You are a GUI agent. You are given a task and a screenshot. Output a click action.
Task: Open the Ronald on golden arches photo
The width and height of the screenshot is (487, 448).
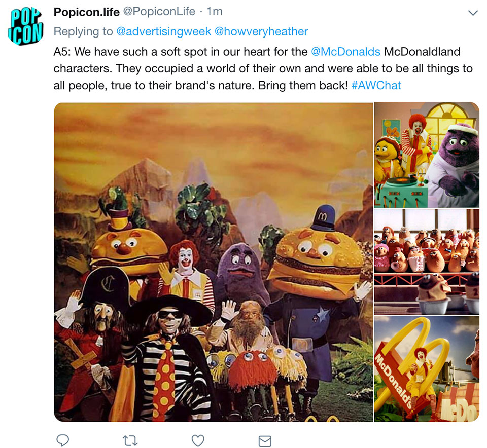(427, 368)
